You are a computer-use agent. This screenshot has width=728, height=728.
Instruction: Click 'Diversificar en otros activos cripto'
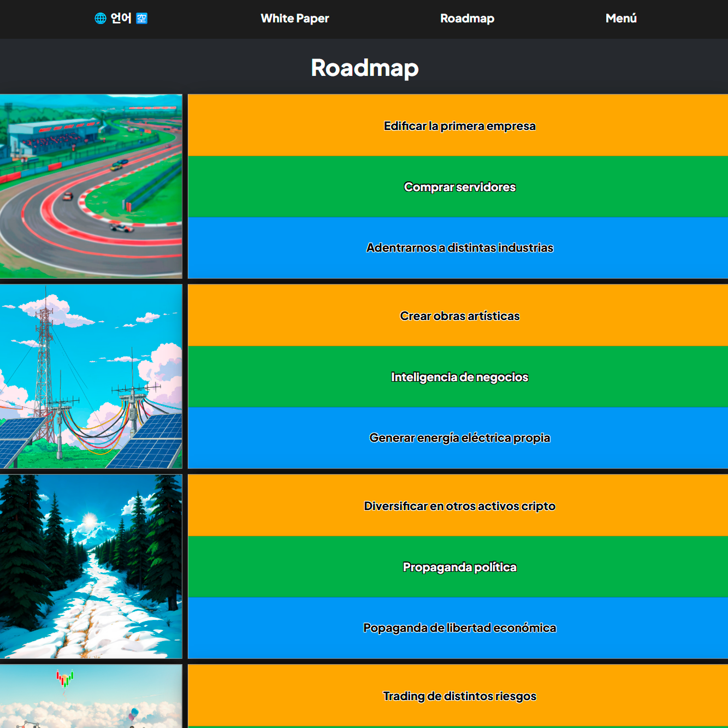point(459,506)
